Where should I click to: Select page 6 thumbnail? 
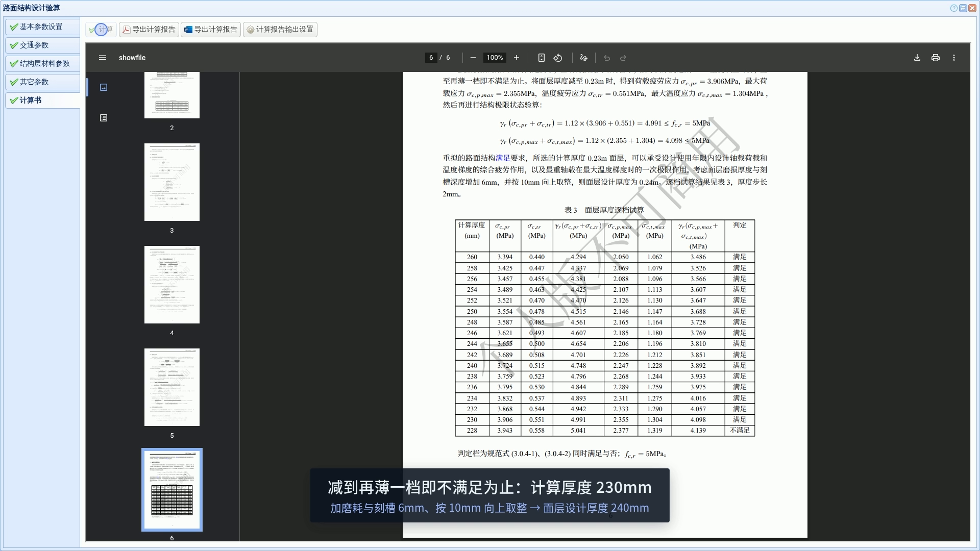(172, 490)
